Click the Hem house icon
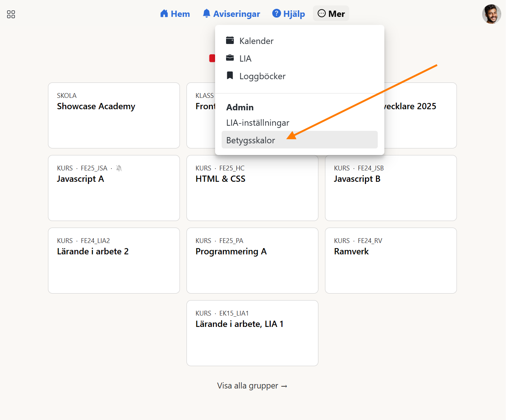This screenshot has height=420, width=506. (164, 14)
